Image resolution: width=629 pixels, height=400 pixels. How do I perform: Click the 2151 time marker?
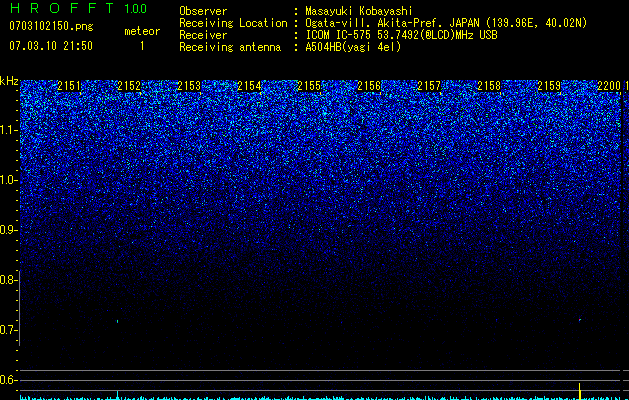tap(69, 86)
